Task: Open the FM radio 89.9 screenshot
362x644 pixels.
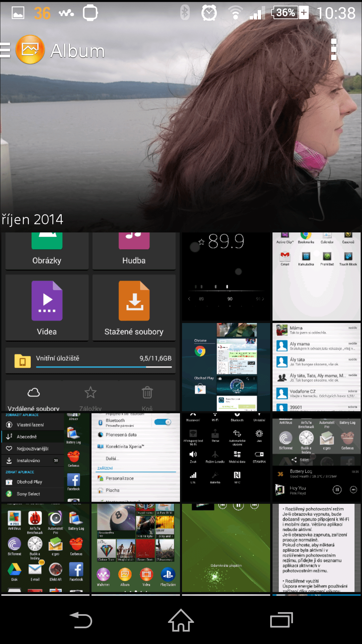Action: (226, 277)
